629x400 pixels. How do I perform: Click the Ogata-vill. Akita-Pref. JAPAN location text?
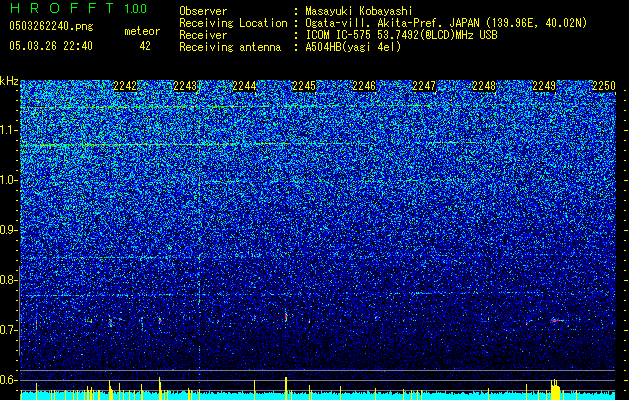(446, 23)
